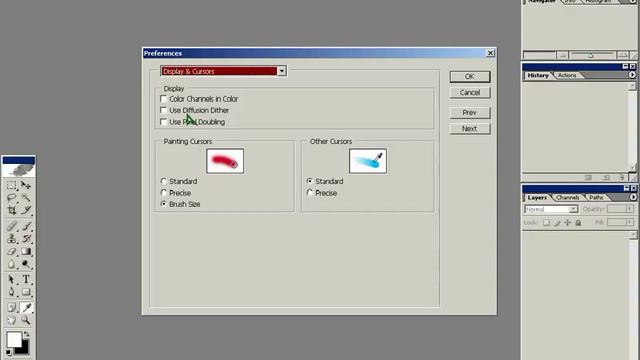This screenshot has height=360, width=640.
Task: Click the Navigator zoom percentage field
Action: 539,55
